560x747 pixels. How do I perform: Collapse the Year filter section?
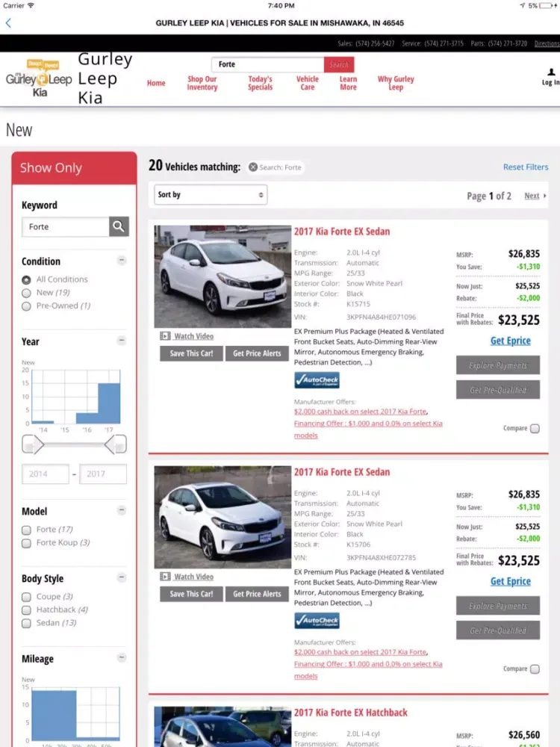[122, 341]
